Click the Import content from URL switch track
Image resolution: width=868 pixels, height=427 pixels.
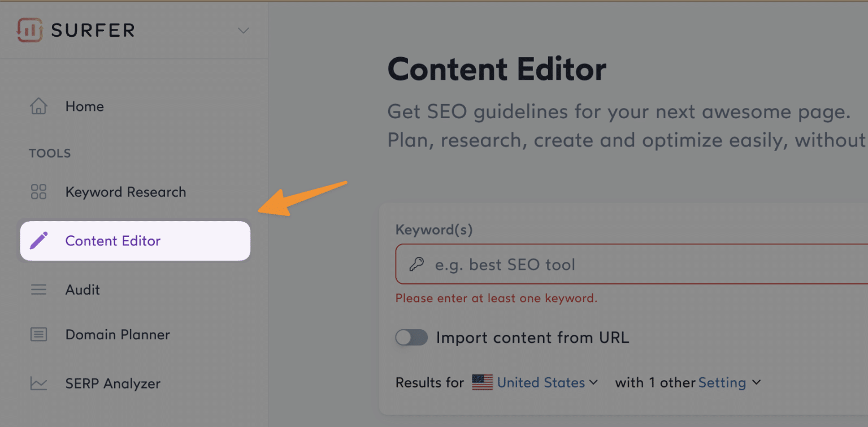411,338
